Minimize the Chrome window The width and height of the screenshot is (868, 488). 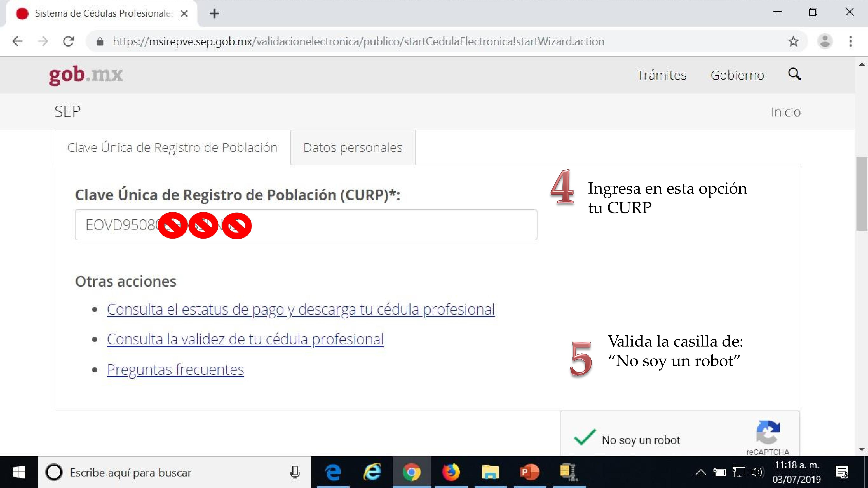click(777, 12)
